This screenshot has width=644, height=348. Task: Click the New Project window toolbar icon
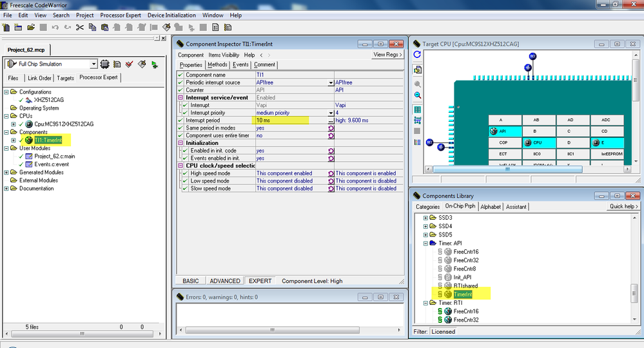point(18,28)
